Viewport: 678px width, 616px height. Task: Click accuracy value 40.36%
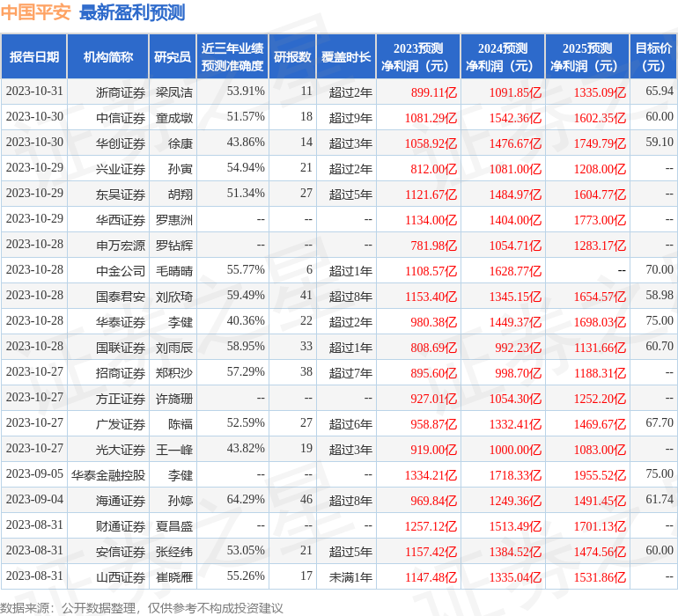pos(246,320)
